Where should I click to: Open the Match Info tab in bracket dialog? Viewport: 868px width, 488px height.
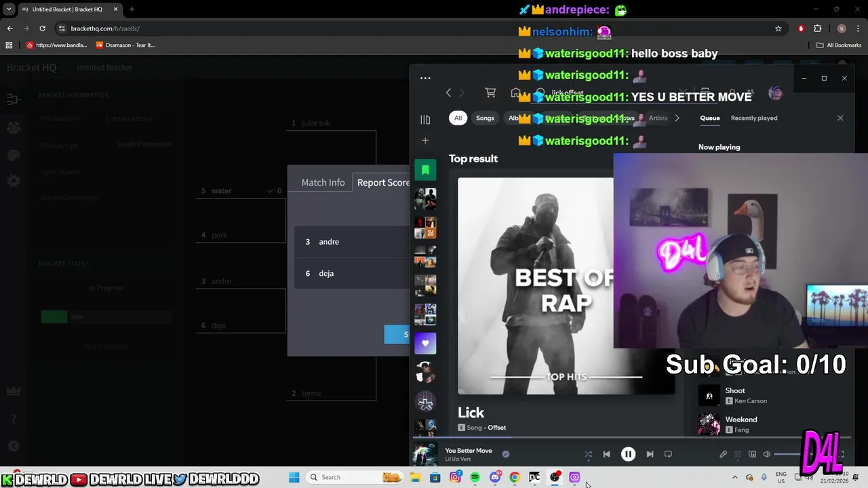(x=323, y=182)
